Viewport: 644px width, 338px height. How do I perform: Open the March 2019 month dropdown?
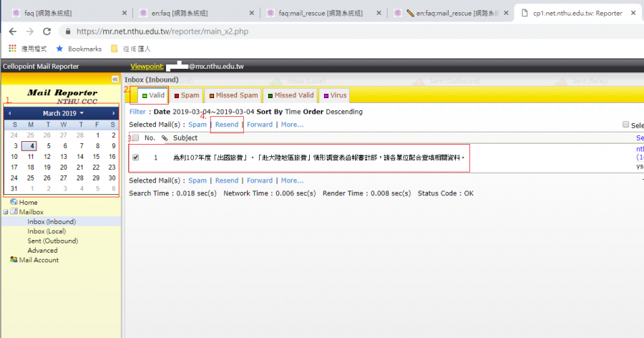click(63, 113)
